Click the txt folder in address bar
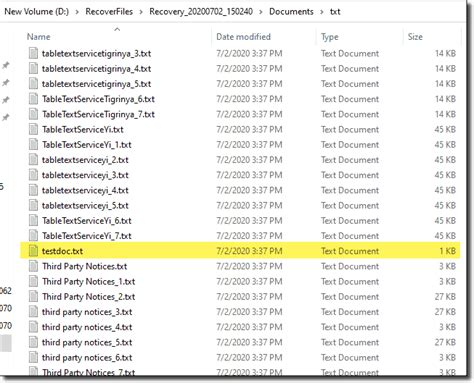 point(335,12)
